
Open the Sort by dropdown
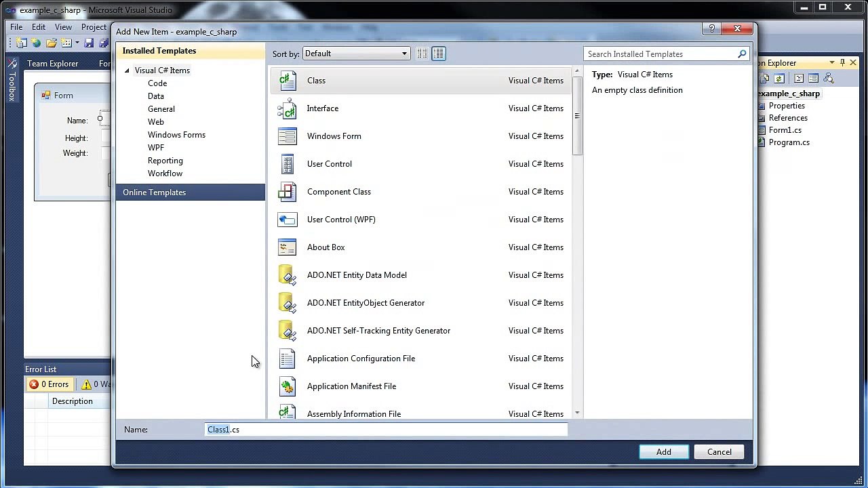(356, 54)
